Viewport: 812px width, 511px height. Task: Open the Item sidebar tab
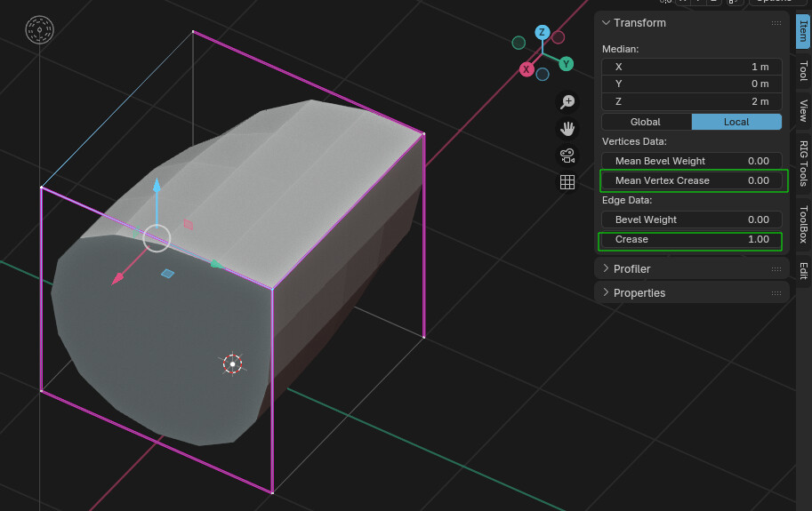803,31
